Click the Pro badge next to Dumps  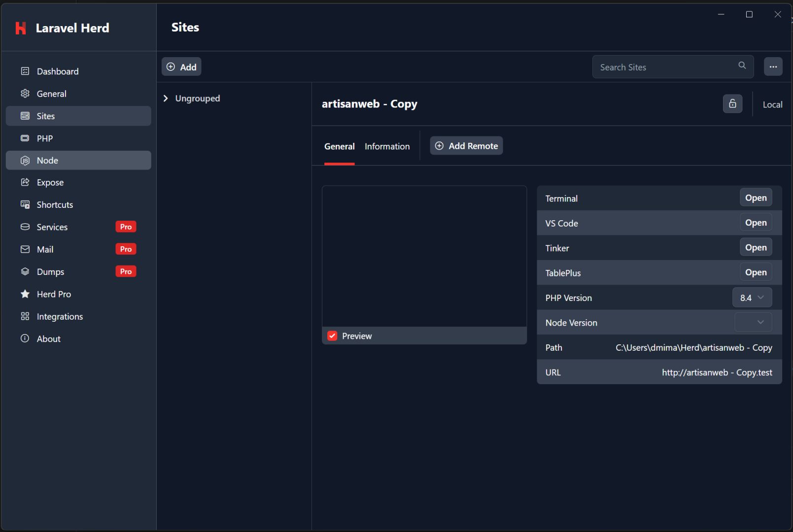tap(126, 271)
